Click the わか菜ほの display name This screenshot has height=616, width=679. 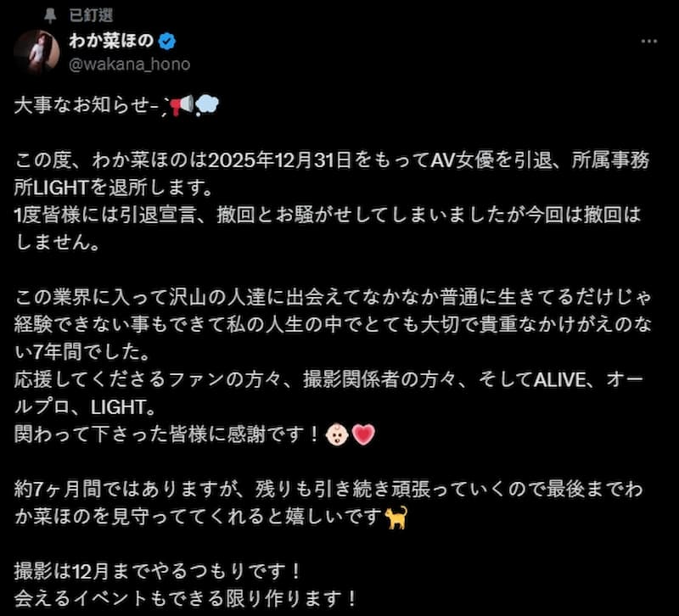(111, 41)
